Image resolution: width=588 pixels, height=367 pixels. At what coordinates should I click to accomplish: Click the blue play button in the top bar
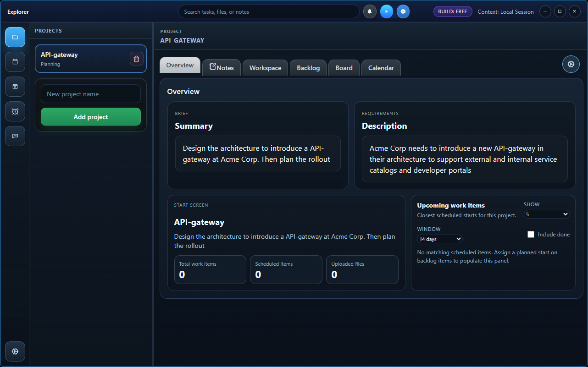pyautogui.click(x=387, y=11)
